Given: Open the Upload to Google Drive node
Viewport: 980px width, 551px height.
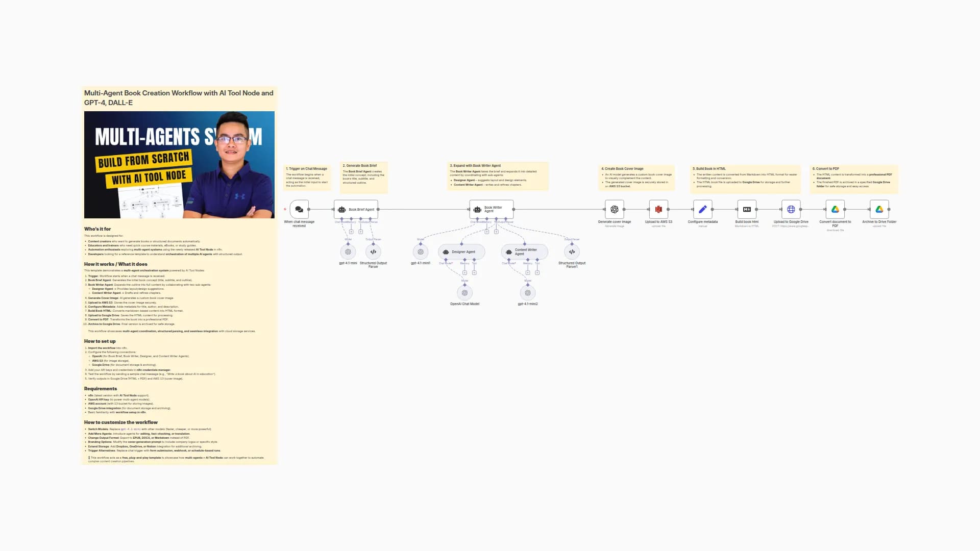Looking at the screenshot, I should click(791, 209).
